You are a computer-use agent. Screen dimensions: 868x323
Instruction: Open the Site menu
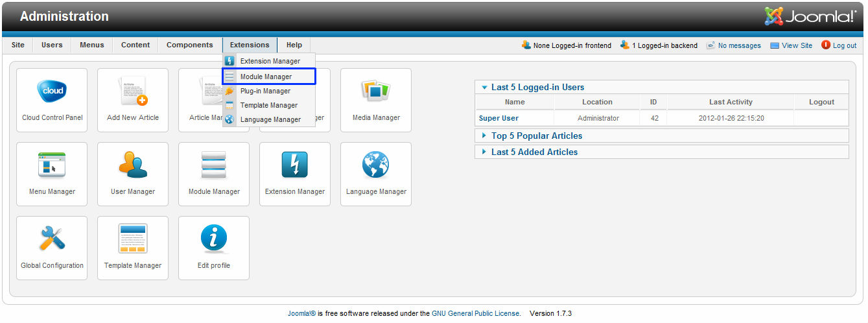click(18, 45)
